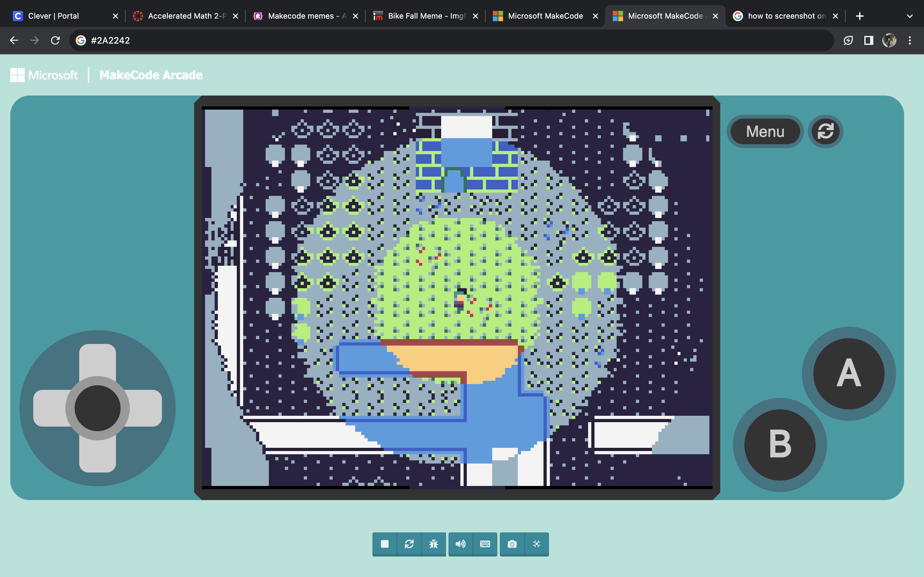Open the Chrome side panel icon
The image size is (924, 577).
click(868, 40)
